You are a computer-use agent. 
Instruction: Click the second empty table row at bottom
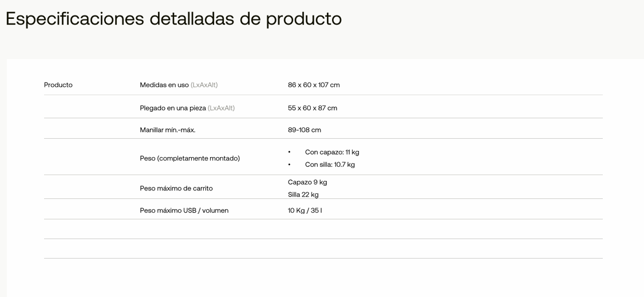tap(323, 249)
